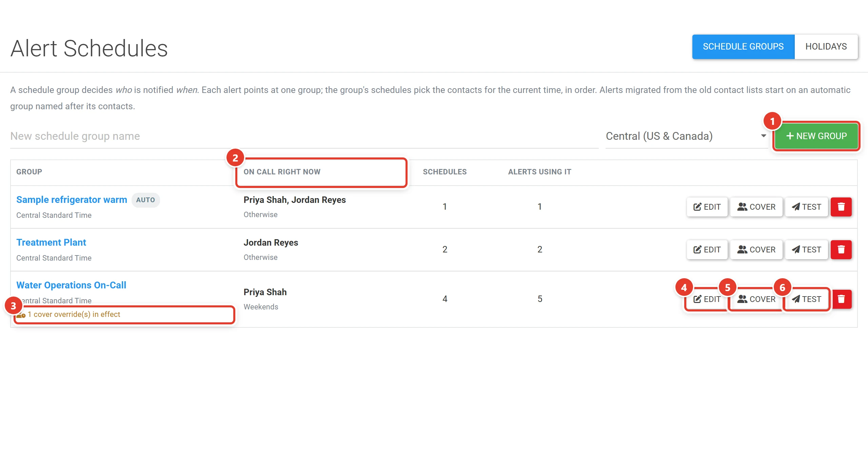This screenshot has width=868, height=475.
Task: Create a group with New Group button
Action: click(816, 136)
